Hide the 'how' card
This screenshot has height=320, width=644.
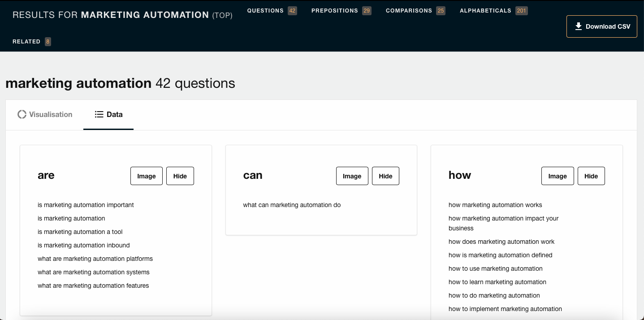tap(591, 176)
